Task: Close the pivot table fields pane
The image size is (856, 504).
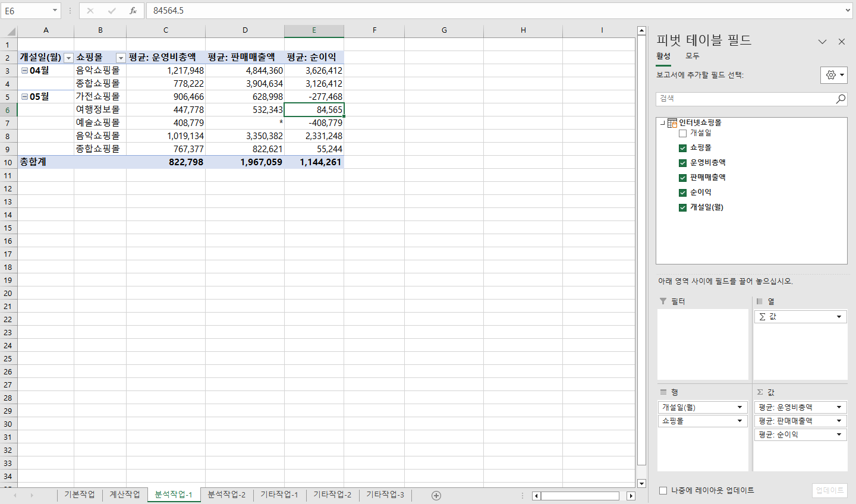Action: click(842, 42)
